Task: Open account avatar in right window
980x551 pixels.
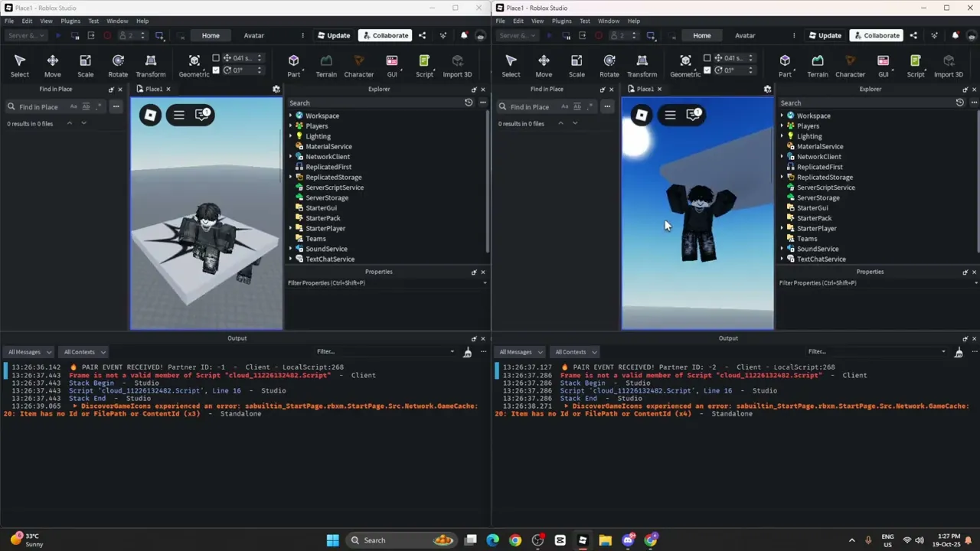Action: point(972,35)
